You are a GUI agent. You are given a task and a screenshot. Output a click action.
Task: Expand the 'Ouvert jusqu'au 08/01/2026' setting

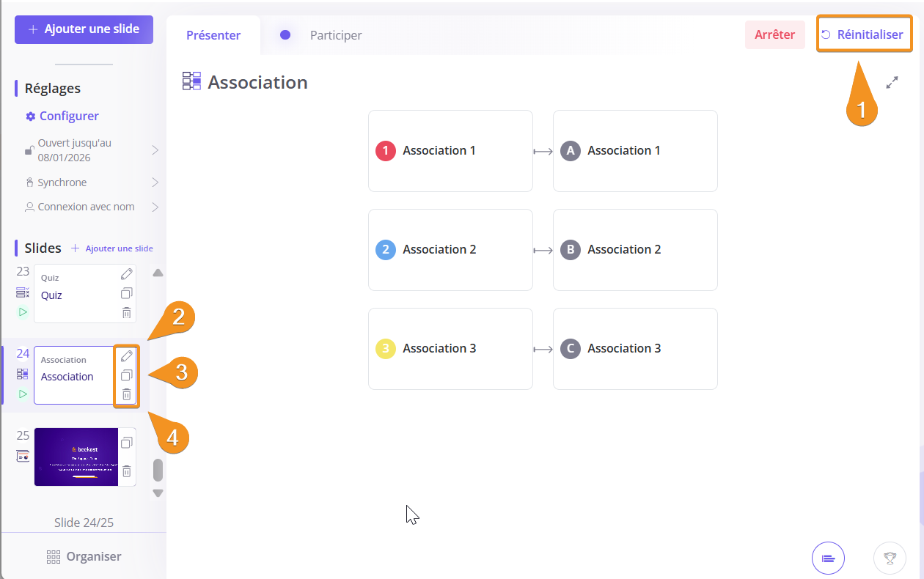coord(155,150)
